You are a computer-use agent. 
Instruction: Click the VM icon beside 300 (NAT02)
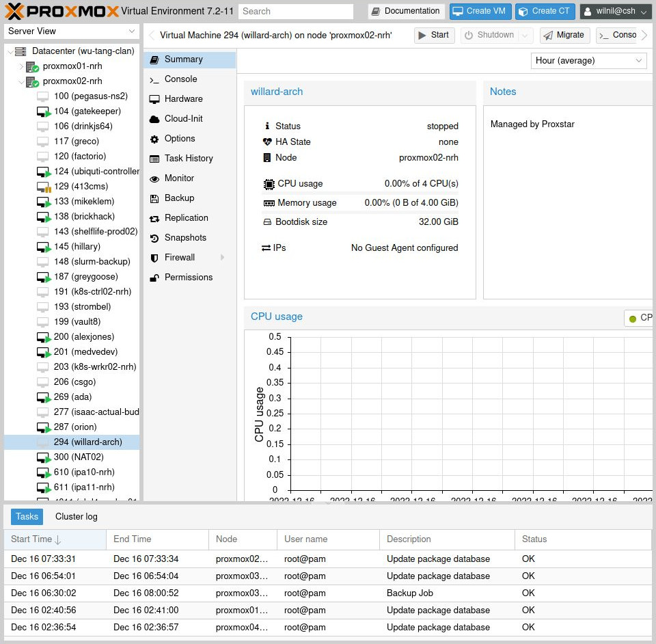(44, 457)
